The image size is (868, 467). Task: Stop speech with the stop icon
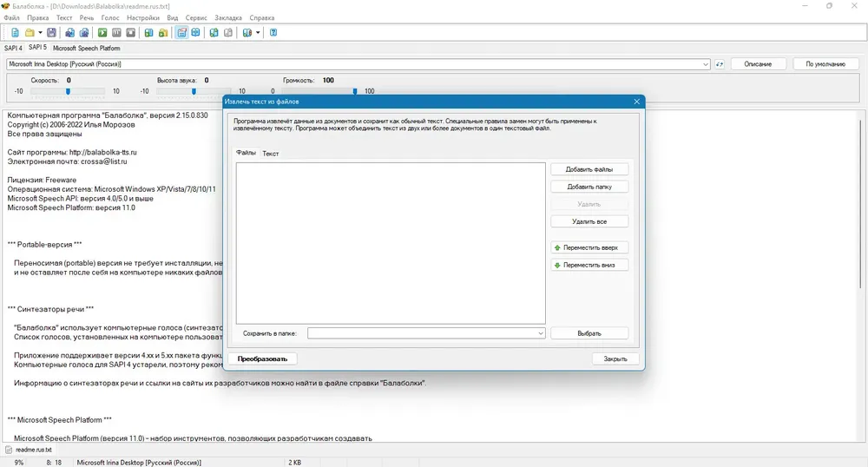[x=131, y=33]
